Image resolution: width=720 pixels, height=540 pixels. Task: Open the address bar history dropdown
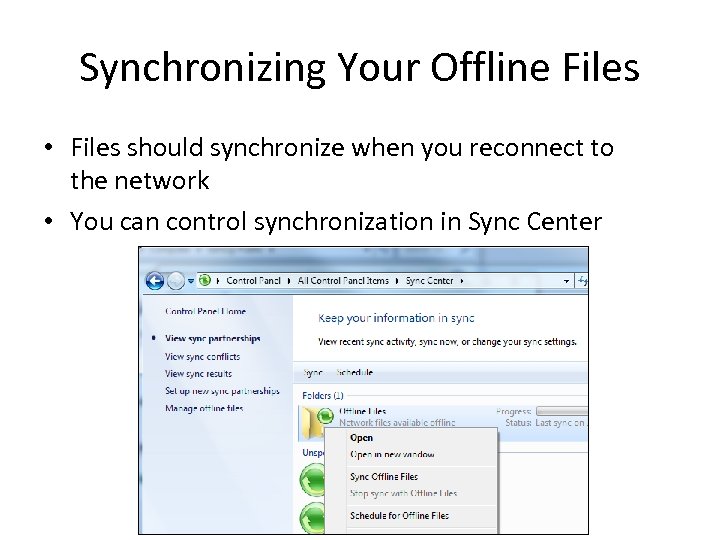click(566, 281)
